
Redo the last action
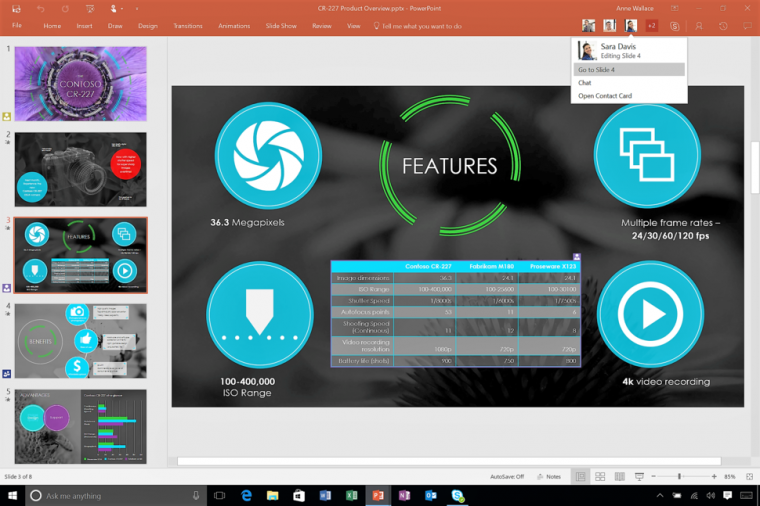click(x=65, y=8)
